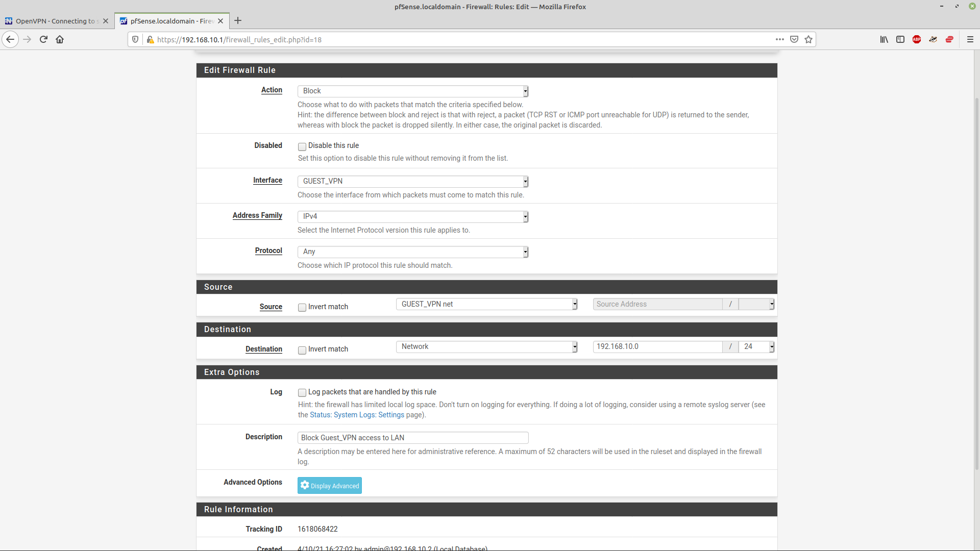The height and width of the screenshot is (551, 980).
Task: Open the Action dropdown set to Block
Action: click(413, 91)
